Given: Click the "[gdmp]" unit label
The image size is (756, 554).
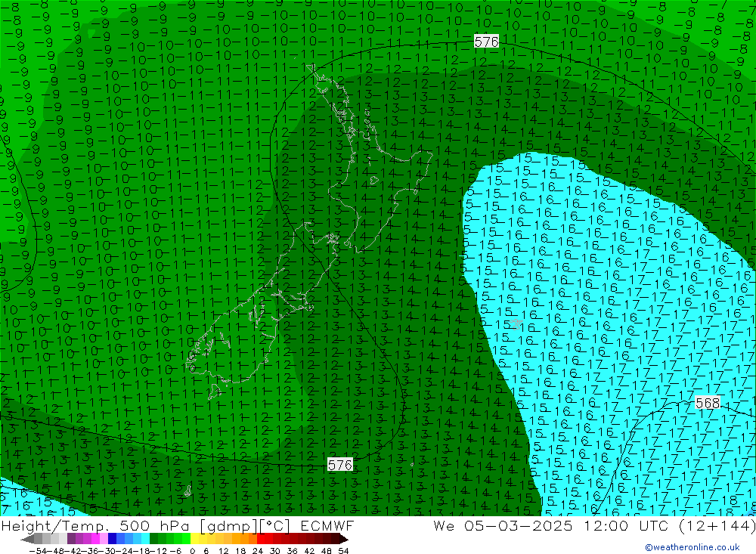Looking at the screenshot, I should point(228,525).
